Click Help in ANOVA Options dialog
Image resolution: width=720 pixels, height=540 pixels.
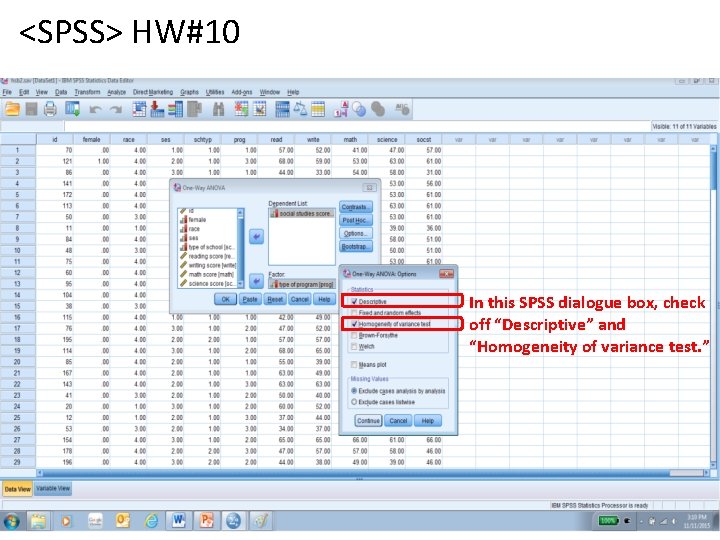[x=428, y=421]
